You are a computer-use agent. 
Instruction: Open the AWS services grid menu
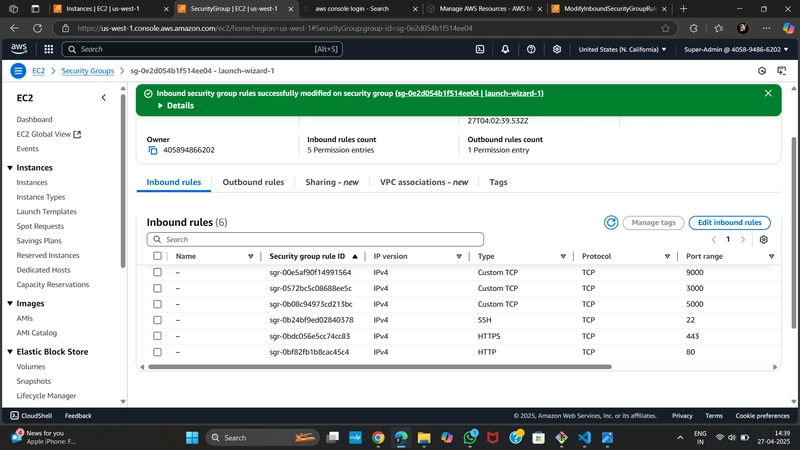point(48,49)
